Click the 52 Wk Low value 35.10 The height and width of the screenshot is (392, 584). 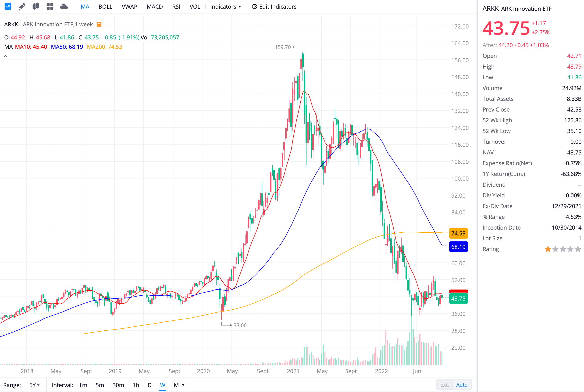tap(574, 131)
